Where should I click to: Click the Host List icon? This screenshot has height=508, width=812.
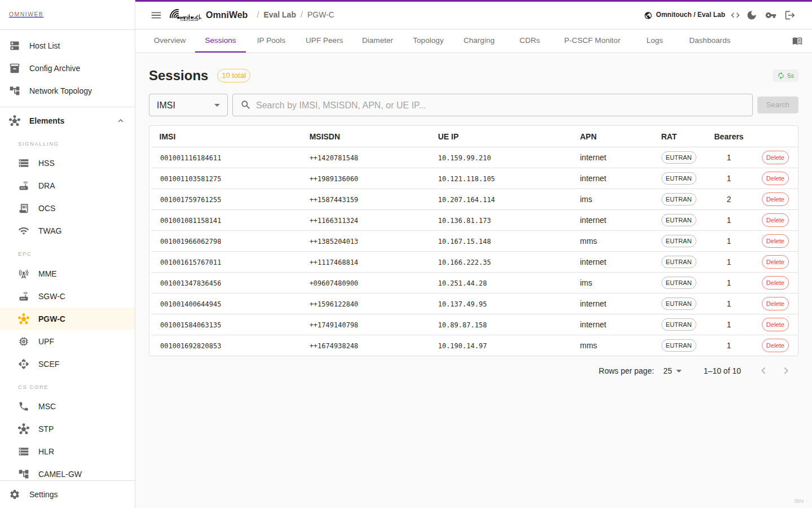pos(15,46)
